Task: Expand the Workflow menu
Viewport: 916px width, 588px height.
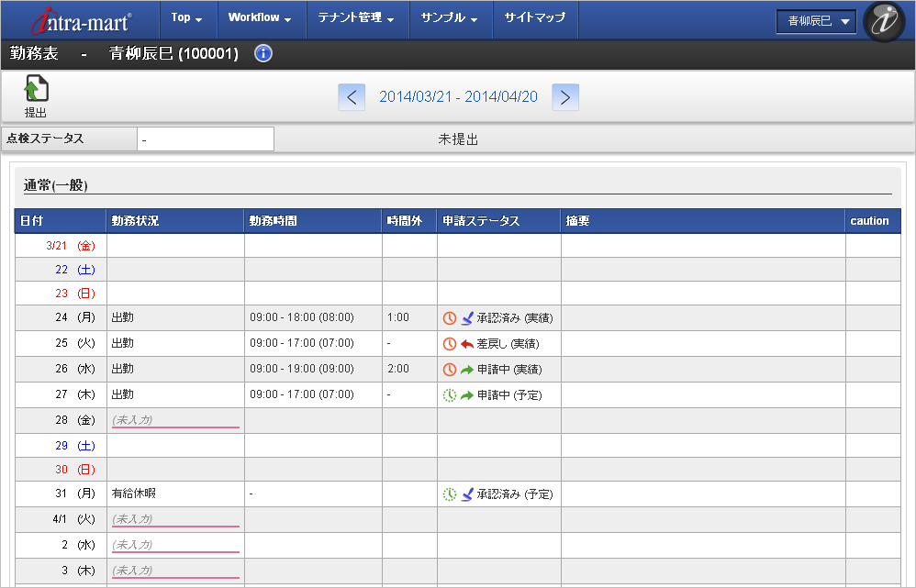Action: pyautogui.click(x=260, y=18)
